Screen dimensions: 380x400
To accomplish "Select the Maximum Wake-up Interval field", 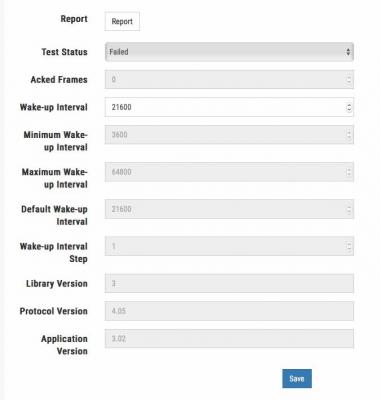I will pyautogui.click(x=229, y=172).
